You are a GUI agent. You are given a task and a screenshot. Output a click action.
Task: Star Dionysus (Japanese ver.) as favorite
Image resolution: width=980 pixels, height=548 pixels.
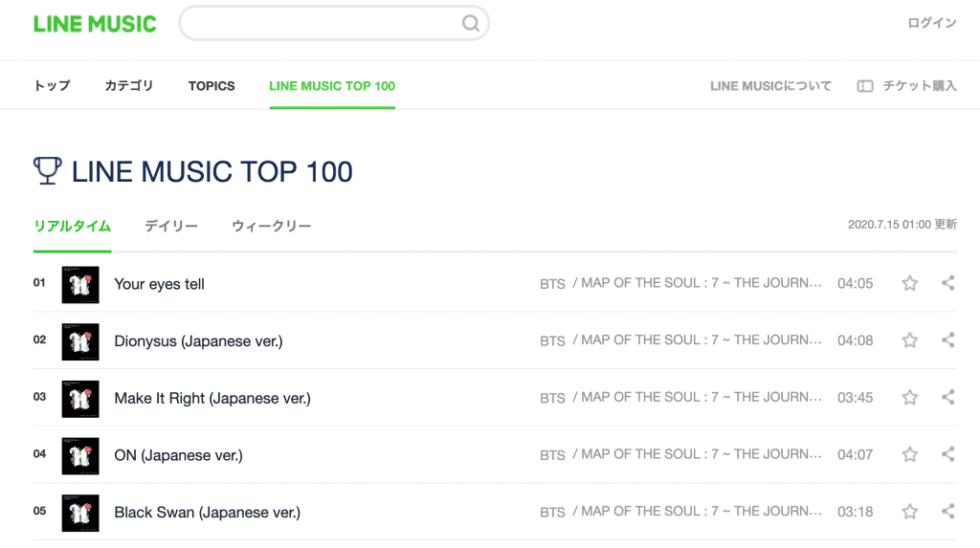point(910,340)
